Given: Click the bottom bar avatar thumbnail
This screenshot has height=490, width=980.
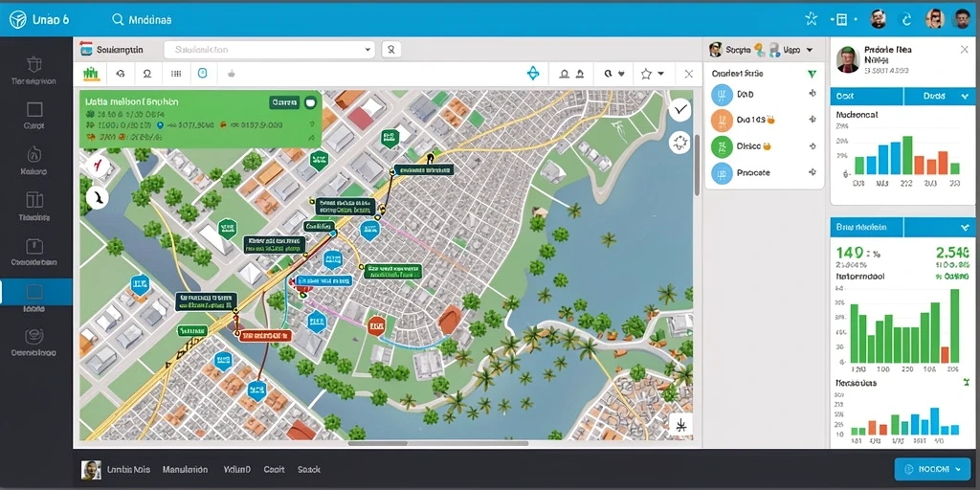Looking at the screenshot, I should point(91,470).
